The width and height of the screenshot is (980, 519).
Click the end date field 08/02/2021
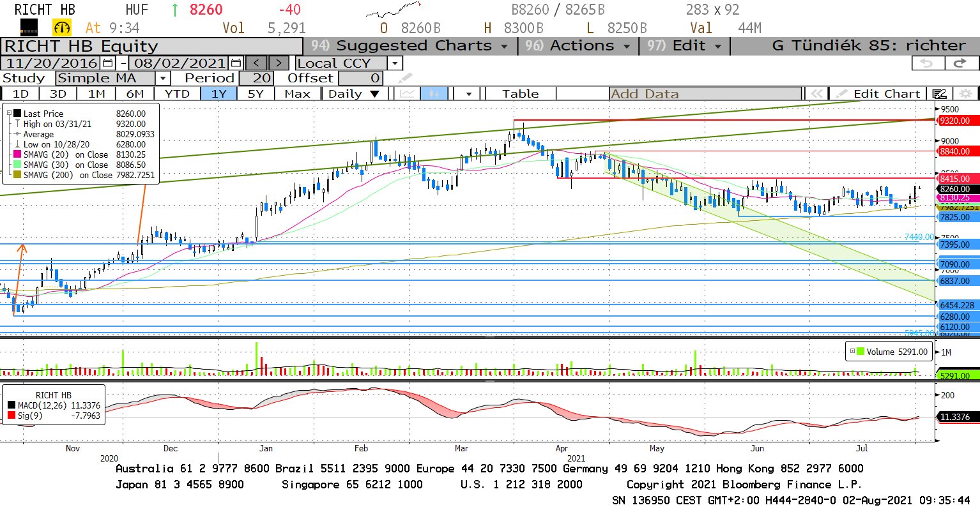180,63
